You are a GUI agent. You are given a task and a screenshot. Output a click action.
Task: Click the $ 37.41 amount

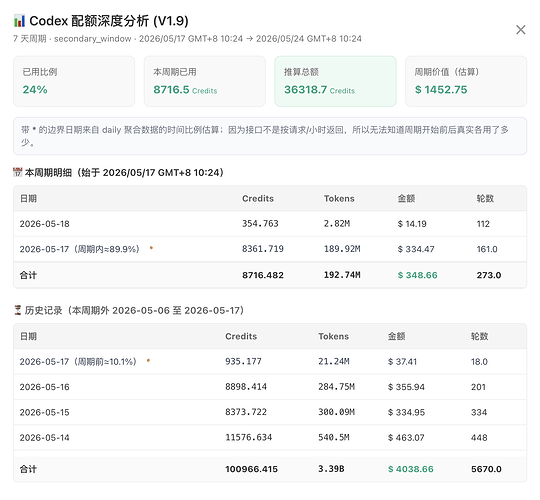coord(402,362)
